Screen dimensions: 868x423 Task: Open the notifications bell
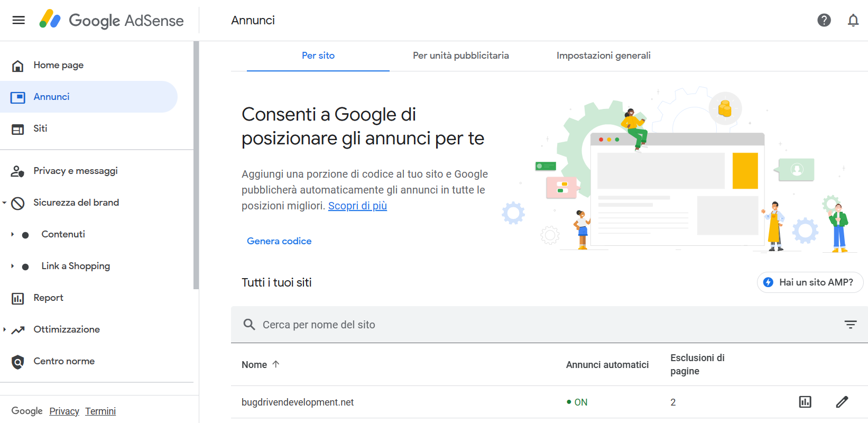[853, 20]
